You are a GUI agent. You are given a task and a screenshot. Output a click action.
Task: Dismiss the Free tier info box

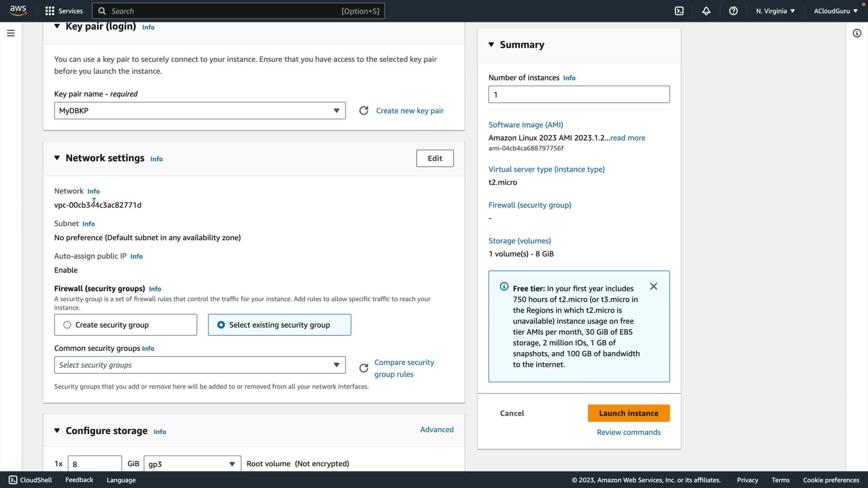pos(653,286)
